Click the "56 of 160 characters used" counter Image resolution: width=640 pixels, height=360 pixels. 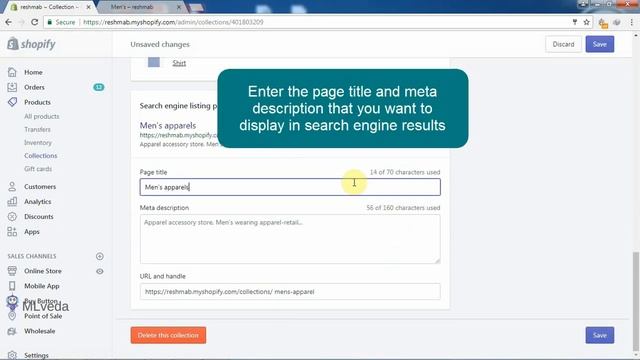(x=403, y=208)
